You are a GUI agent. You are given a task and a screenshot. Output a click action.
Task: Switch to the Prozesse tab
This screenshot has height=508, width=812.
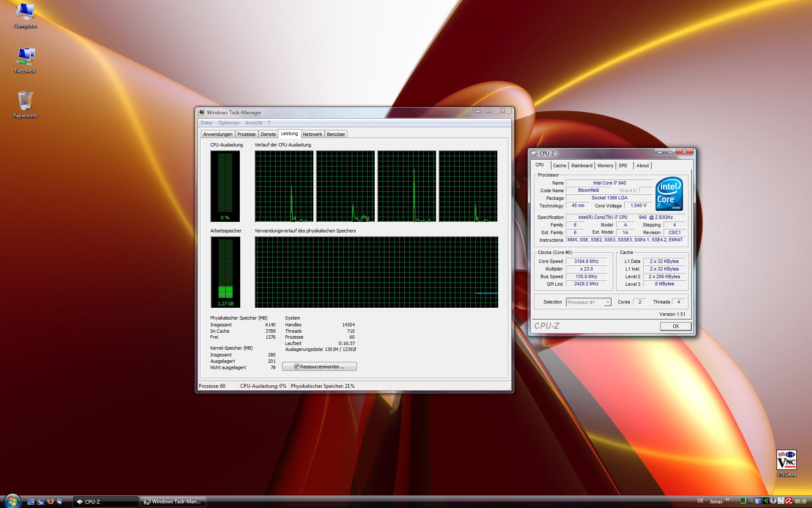point(246,134)
